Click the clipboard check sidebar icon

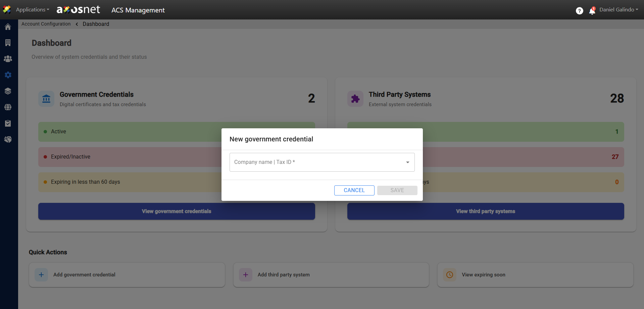point(8,123)
